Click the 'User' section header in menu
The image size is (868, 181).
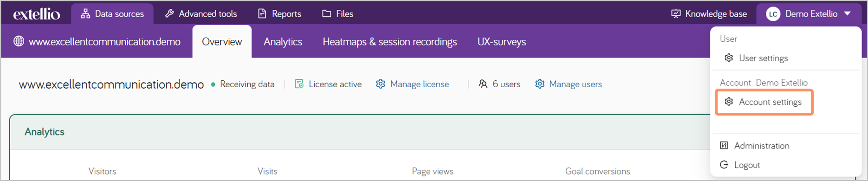point(728,39)
